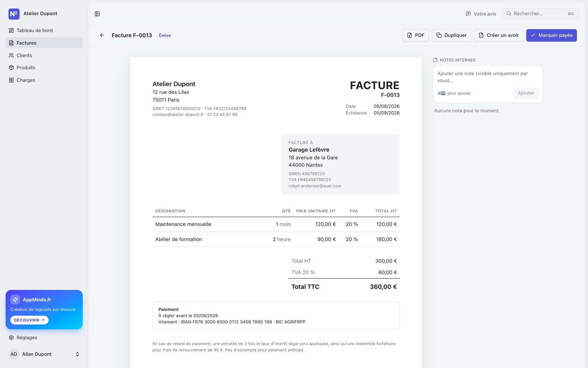Click the Ajouter note button
The image size is (588, 368).
pos(526,93)
